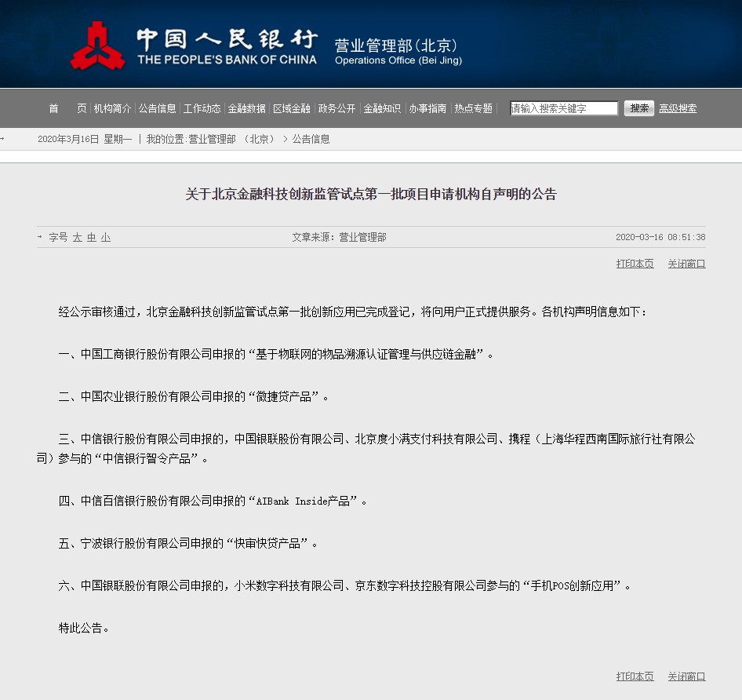This screenshot has height=700, width=742.
Task: Click the closing line 特此公告
Action: pyautogui.click(x=84, y=628)
